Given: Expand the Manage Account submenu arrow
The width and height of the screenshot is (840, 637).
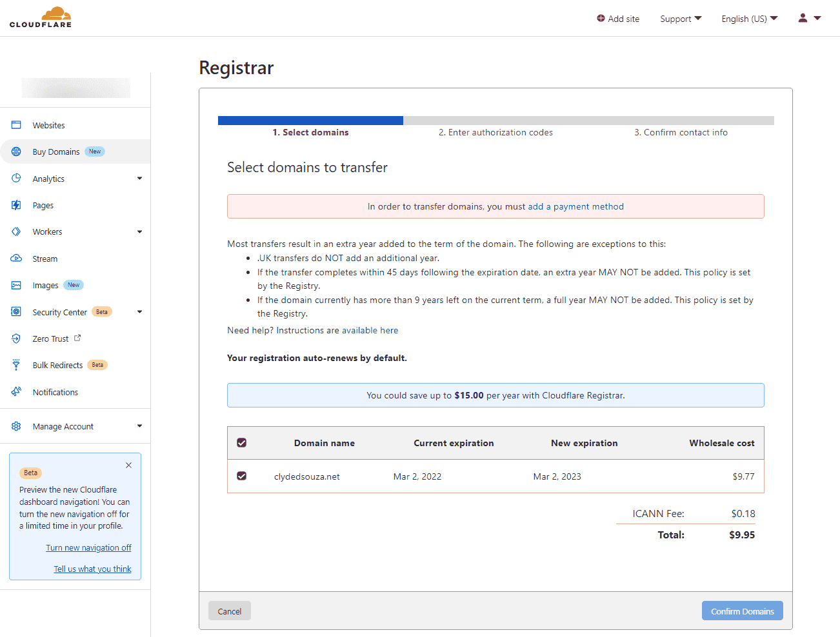Looking at the screenshot, I should tap(139, 426).
